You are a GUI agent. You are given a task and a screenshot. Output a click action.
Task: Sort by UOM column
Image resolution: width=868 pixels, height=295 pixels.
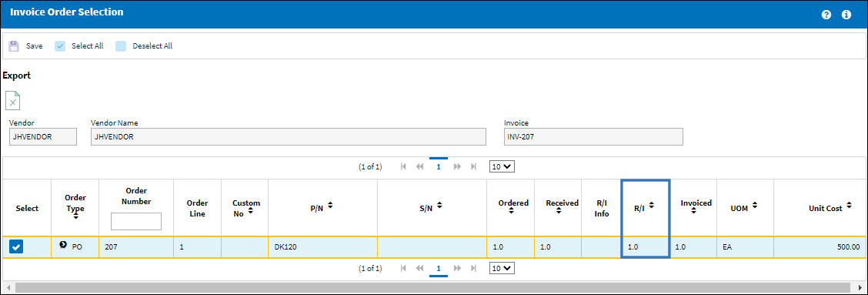pyautogui.click(x=754, y=205)
